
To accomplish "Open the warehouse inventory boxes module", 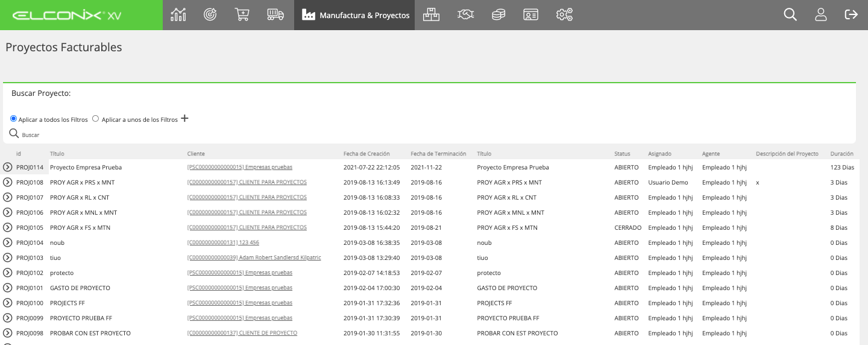I will [x=431, y=15].
